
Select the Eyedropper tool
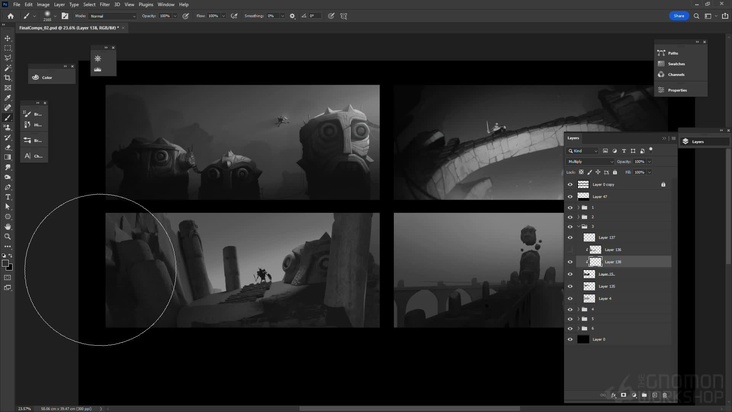[7, 98]
